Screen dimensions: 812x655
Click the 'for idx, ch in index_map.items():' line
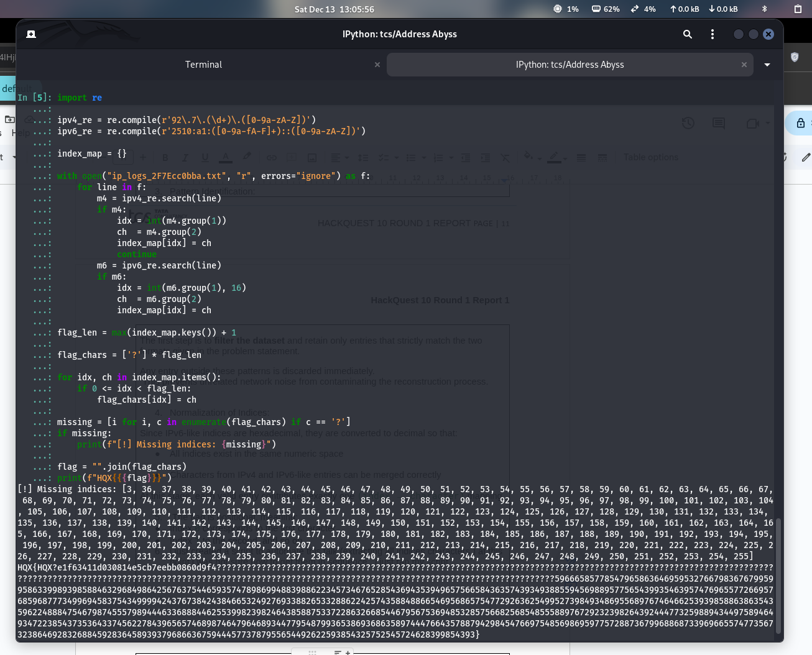tap(139, 377)
